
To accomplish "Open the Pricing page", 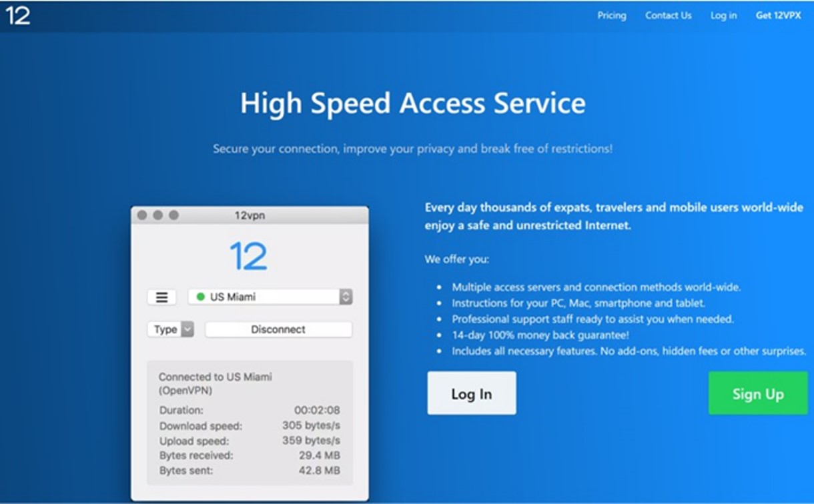I will coord(611,15).
